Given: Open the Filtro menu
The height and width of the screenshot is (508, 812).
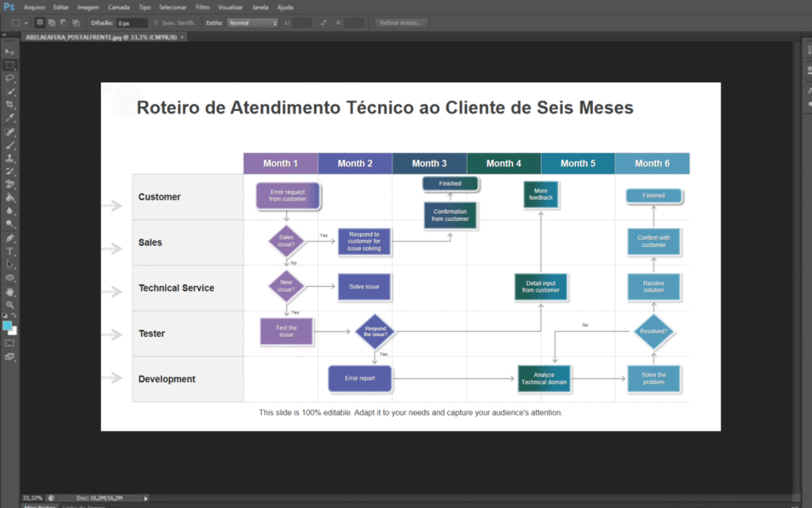Looking at the screenshot, I should 202,7.
